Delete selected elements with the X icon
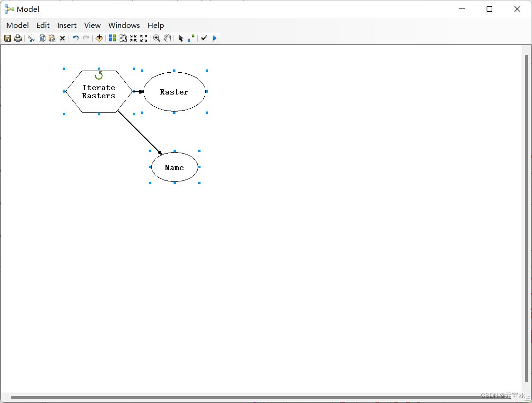This screenshot has height=403, width=532. click(62, 38)
